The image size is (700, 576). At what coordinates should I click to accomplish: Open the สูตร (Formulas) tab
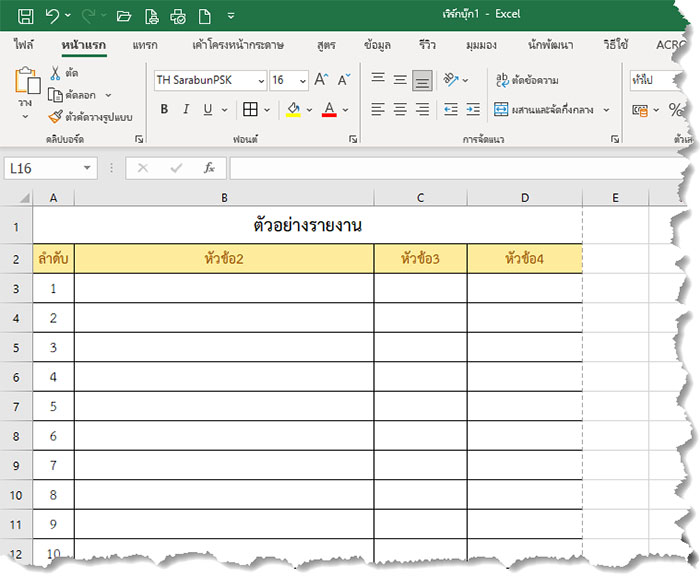[x=325, y=45]
